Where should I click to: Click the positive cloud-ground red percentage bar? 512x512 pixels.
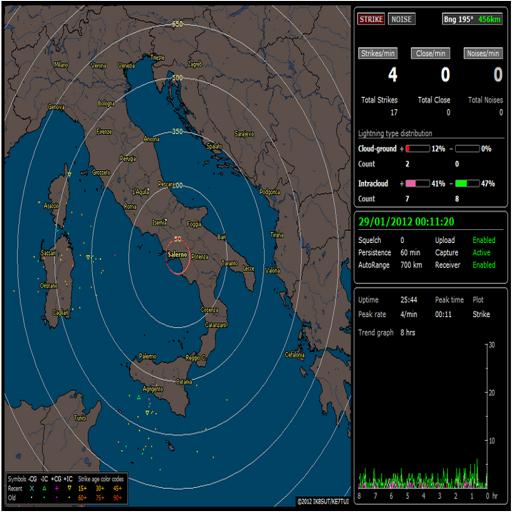tap(417, 149)
